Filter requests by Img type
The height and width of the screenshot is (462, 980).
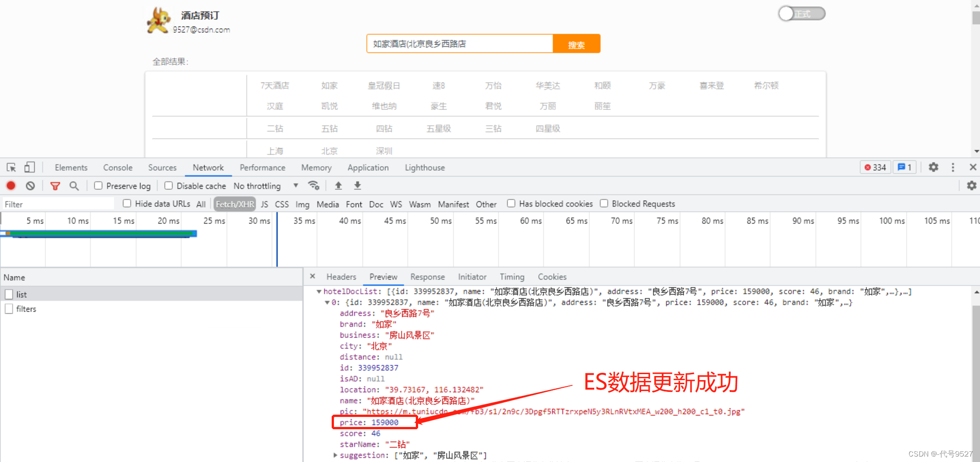pyautogui.click(x=302, y=204)
